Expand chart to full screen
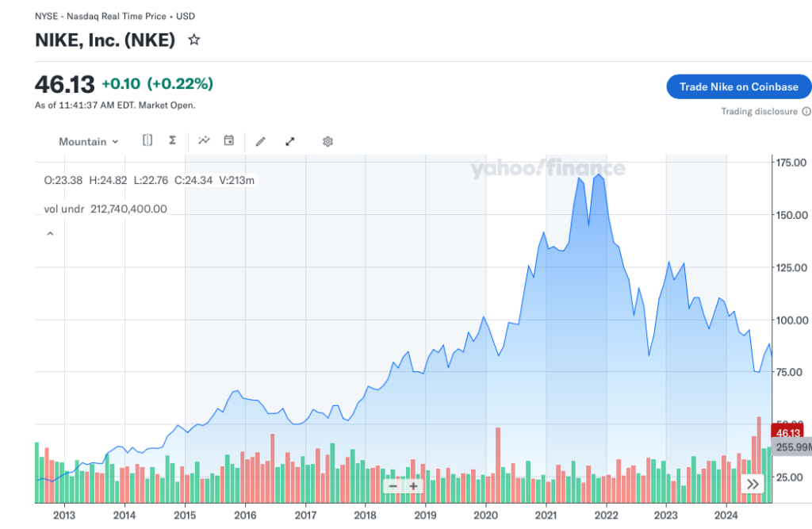812x529 pixels. point(290,141)
